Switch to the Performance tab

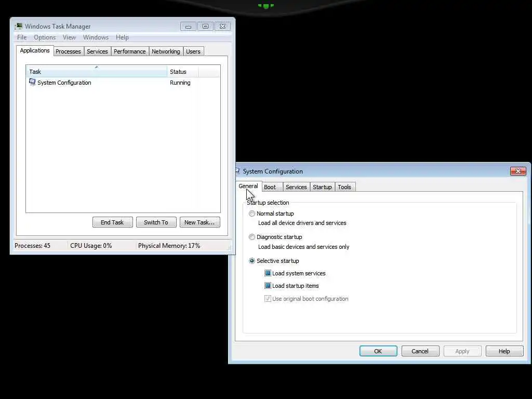tap(129, 51)
